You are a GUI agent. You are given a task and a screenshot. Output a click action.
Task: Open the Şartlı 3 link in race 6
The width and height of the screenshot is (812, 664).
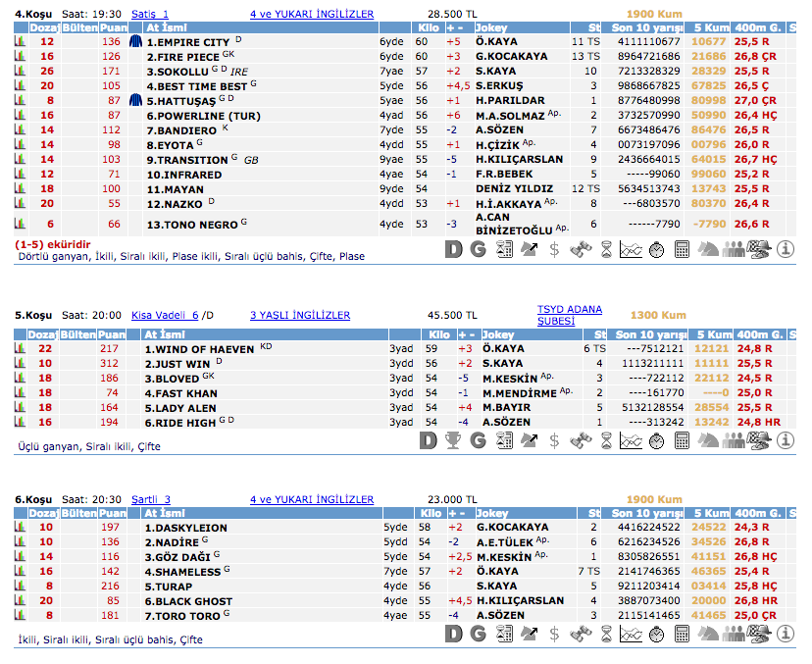tap(150, 499)
